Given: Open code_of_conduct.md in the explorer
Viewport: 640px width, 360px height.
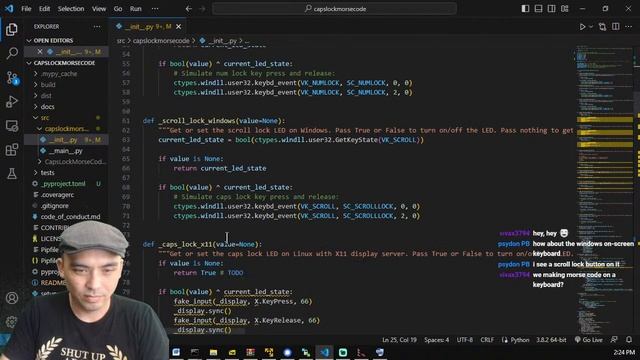Looking at the screenshot, I should click(70, 217).
